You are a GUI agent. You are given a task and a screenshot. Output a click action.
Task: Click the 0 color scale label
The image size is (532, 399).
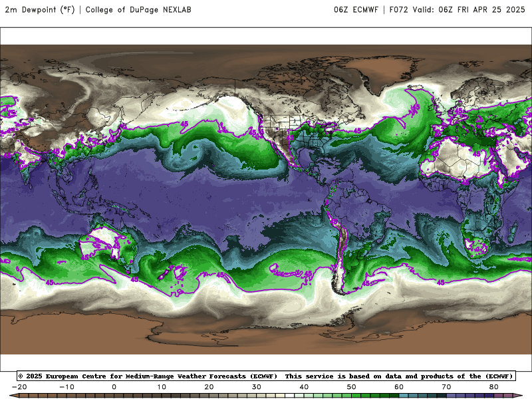point(114,387)
